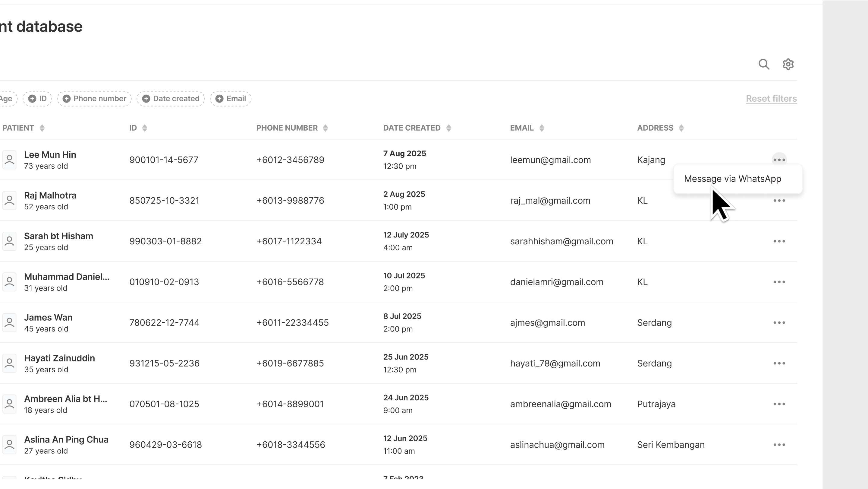Select patient name Sarah bt Hisham
Screen dimensions: 868x489
click(x=59, y=236)
